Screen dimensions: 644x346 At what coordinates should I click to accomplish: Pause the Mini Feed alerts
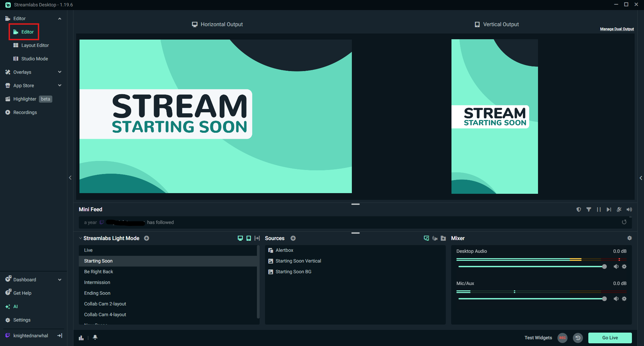[x=599, y=209]
